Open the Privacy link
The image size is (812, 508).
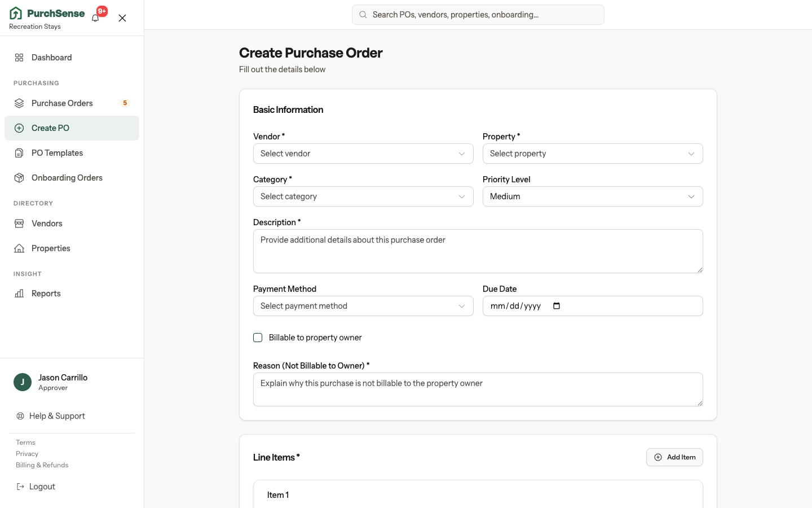point(27,454)
